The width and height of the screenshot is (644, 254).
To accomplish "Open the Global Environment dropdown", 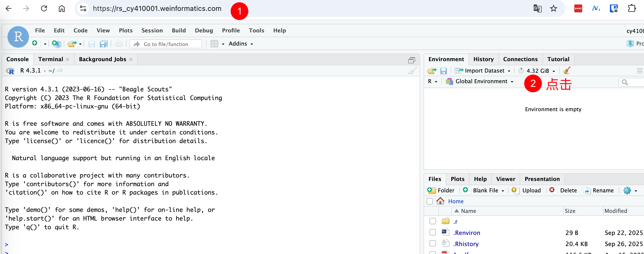I will click(x=480, y=81).
